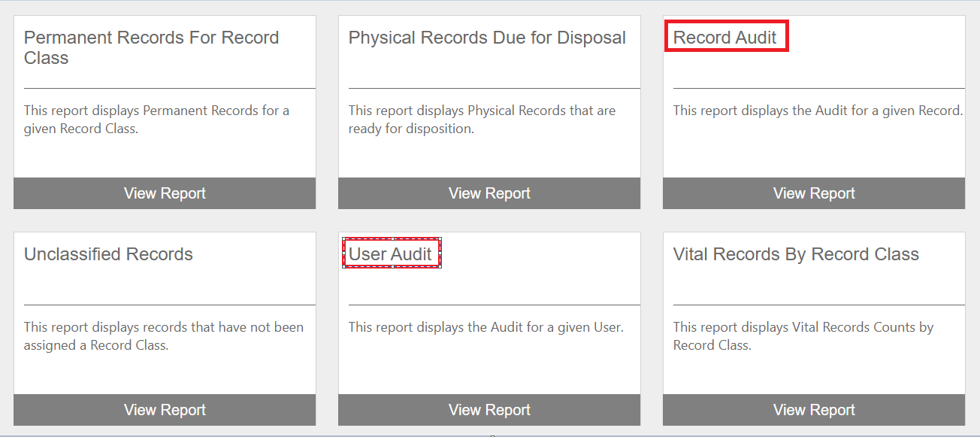Launch View Report for Unclassified Records
Viewport: 980px width, 437px height.
click(x=165, y=410)
